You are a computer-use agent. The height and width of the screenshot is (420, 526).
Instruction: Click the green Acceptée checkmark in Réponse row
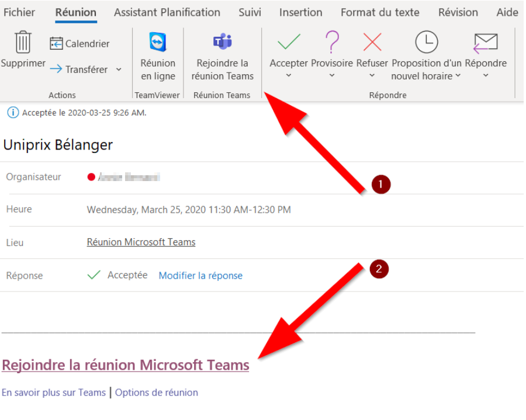pos(94,275)
